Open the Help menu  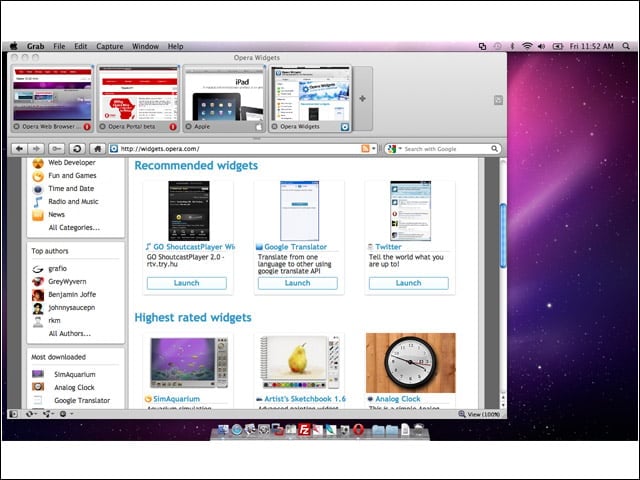tap(176, 46)
